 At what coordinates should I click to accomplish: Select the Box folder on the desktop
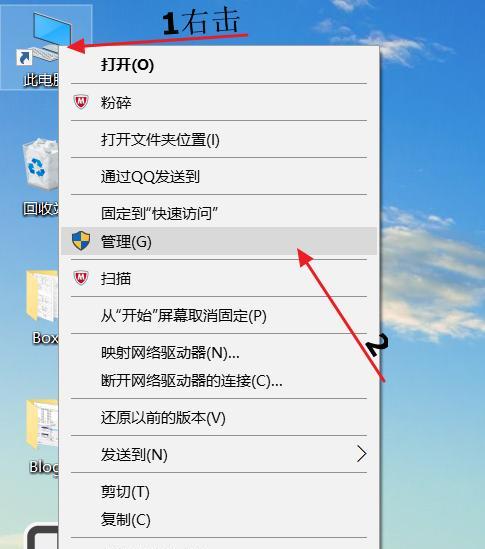(42, 307)
